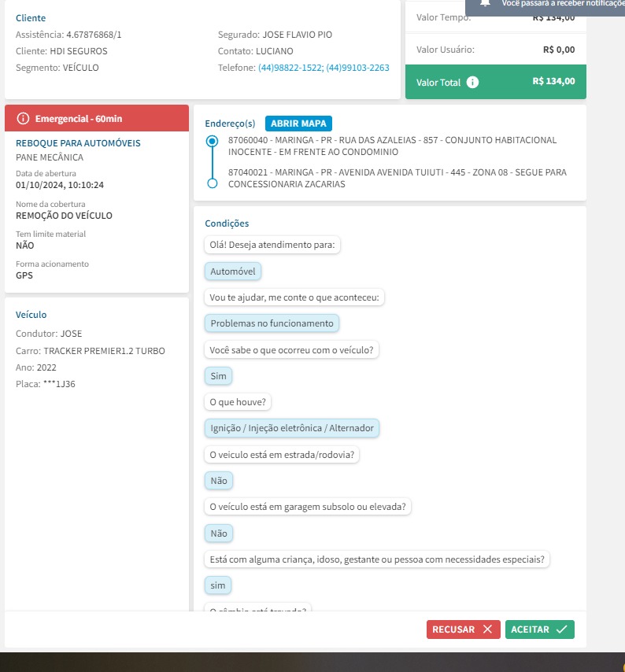
Task: Click the Rua das Azaleias origin address
Action: click(x=392, y=146)
